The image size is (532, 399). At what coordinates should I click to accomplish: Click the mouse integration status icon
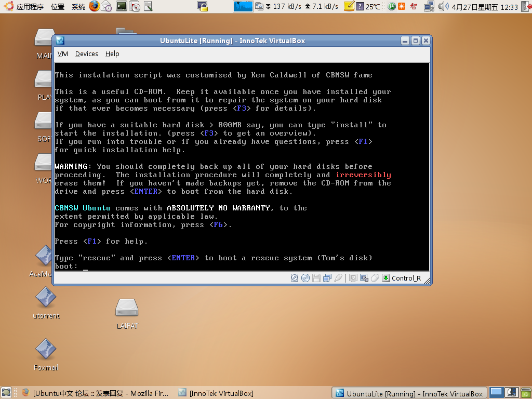375,278
